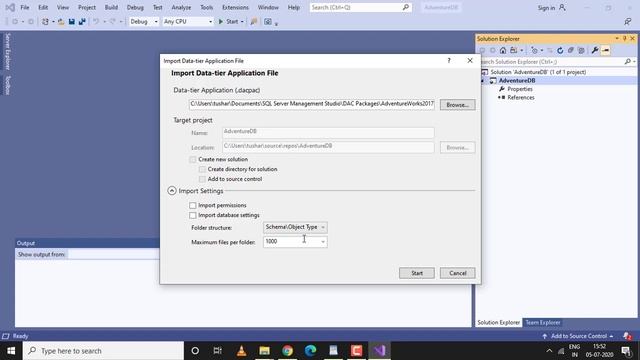The image size is (640, 360).
Task: Click the Find in Files toolbar icon
Action: coord(254,22)
